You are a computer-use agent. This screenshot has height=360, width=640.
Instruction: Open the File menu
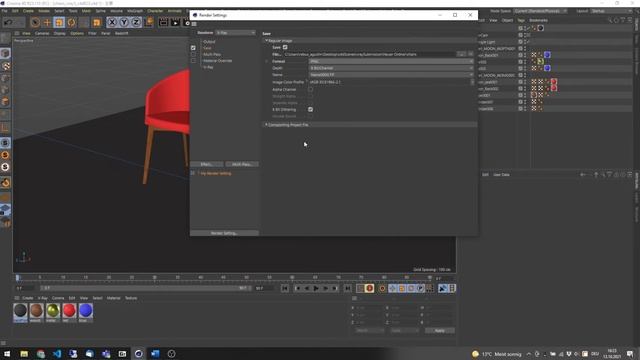tap(5, 11)
